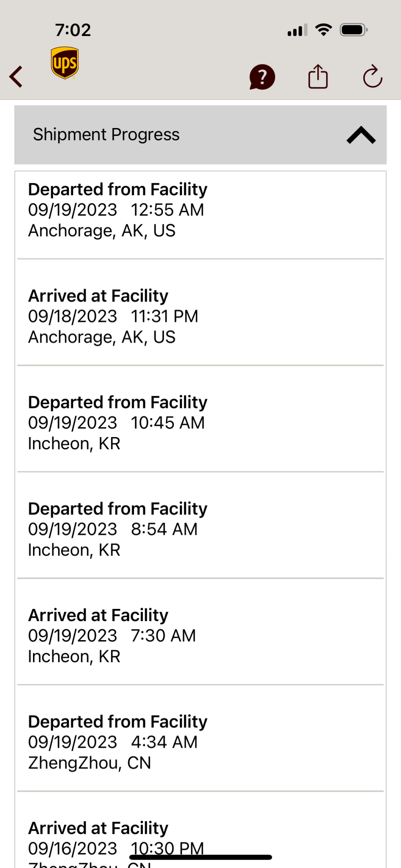
Task: Tap the Wi-Fi status icon
Action: pos(323,30)
